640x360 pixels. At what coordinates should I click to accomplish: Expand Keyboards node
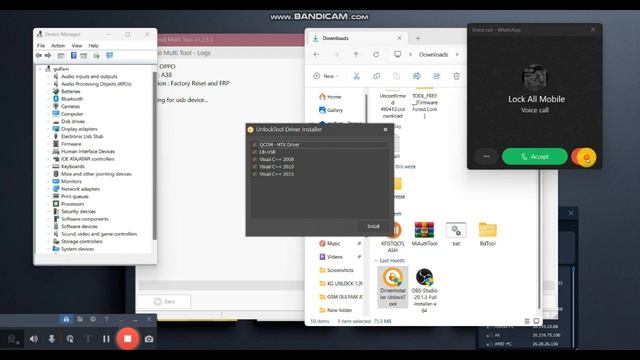tap(48, 166)
